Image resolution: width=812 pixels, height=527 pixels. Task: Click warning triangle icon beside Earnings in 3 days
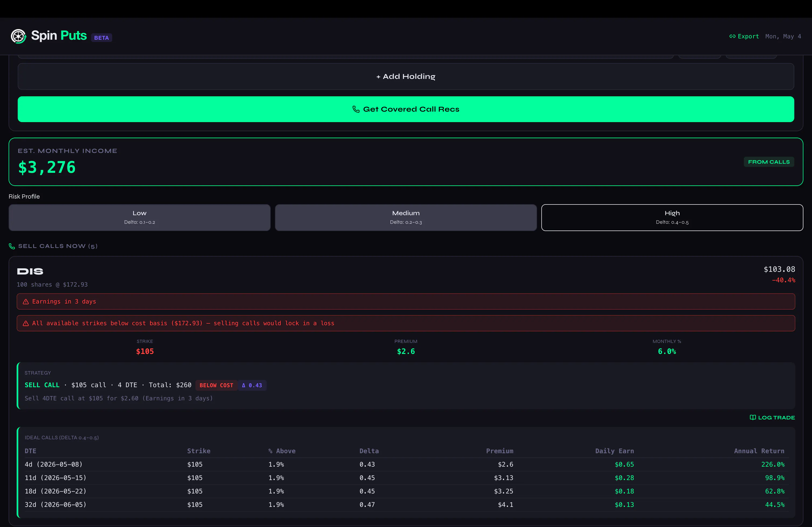(26, 302)
